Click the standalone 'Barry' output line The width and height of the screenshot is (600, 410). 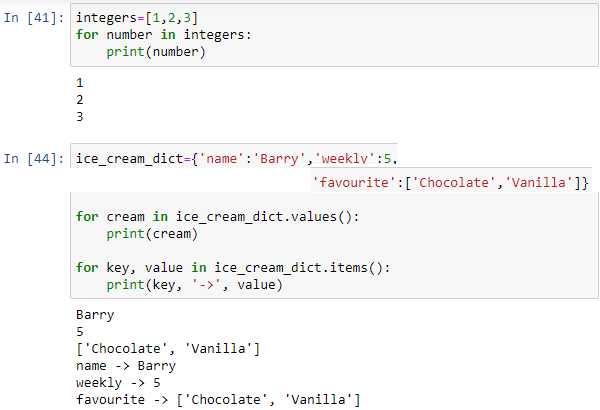(x=95, y=315)
